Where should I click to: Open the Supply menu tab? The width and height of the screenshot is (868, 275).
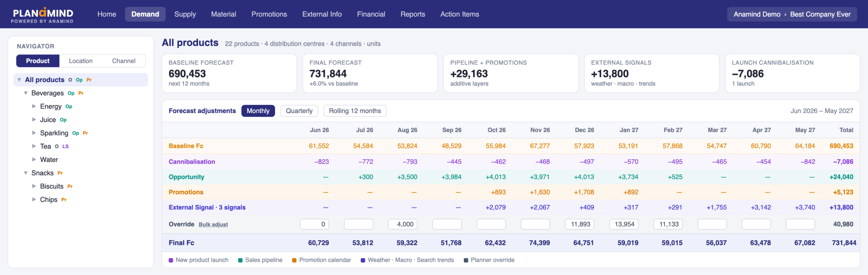tap(185, 14)
